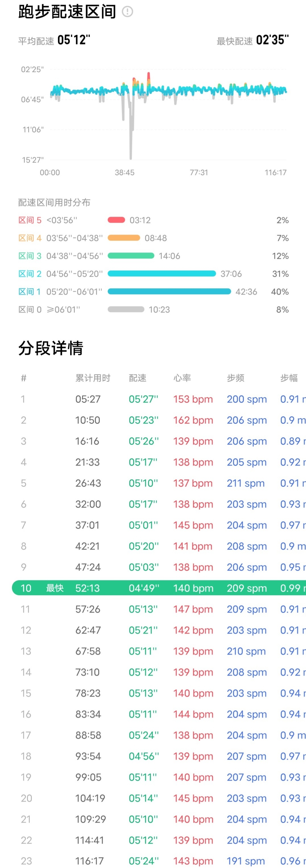Image resolution: width=306 pixels, height=868 pixels.
Task: Select the 跑步配速区间 heading
Action: click(67, 12)
